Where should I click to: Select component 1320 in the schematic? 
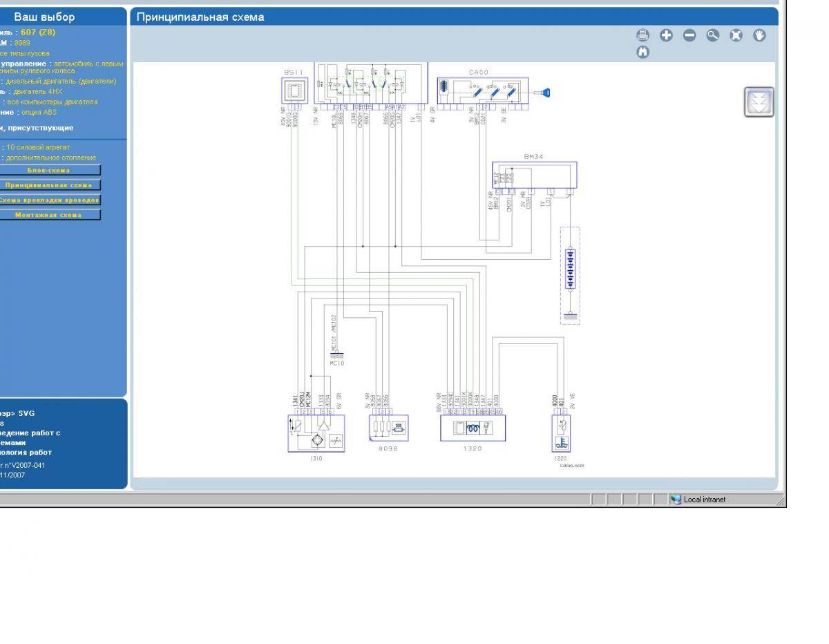[x=473, y=428]
